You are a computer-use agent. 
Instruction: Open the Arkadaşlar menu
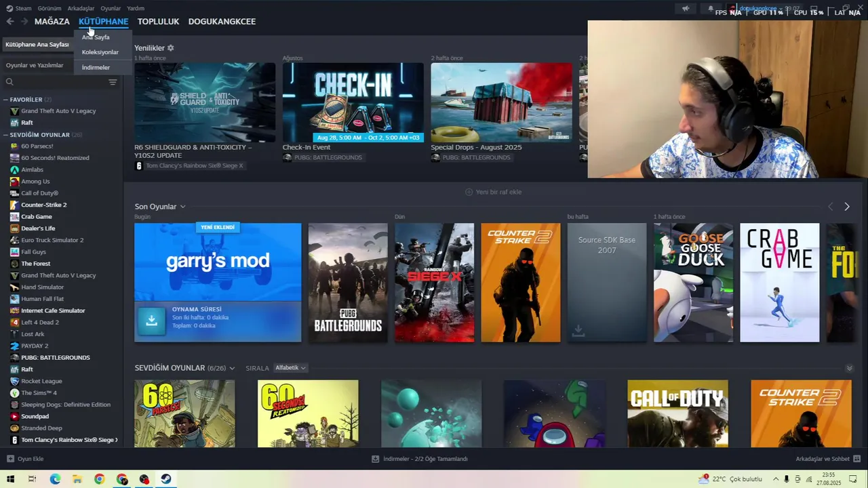tap(81, 9)
